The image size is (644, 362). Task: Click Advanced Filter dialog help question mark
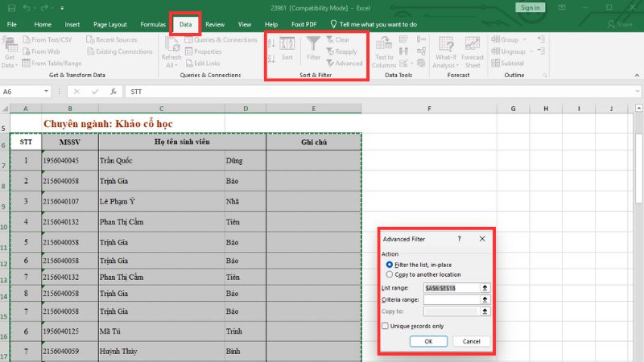(459, 239)
